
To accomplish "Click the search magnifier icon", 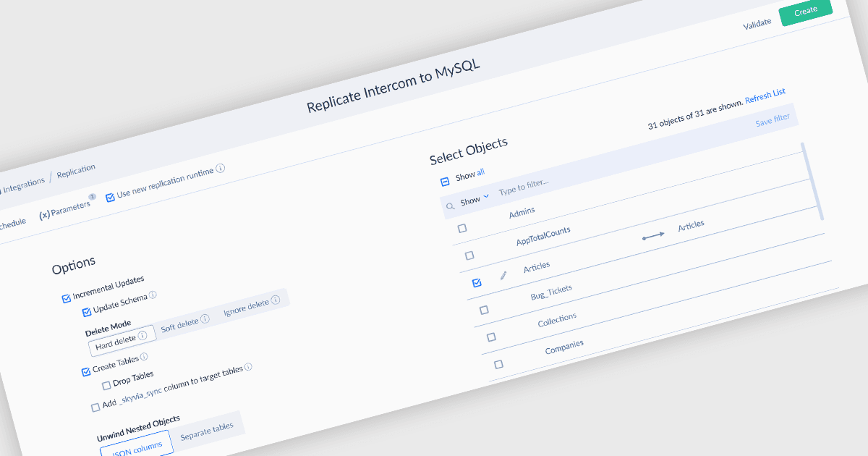I will [450, 206].
